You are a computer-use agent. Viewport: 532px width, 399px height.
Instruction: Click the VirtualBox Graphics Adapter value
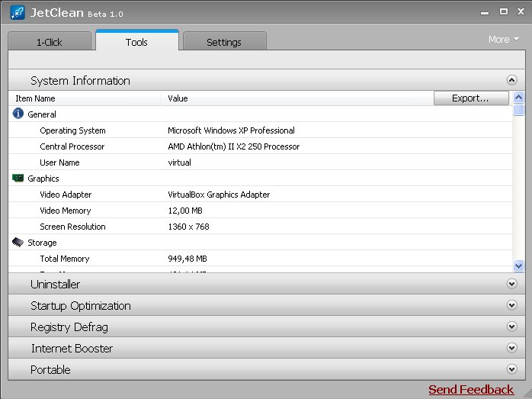pos(219,195)
